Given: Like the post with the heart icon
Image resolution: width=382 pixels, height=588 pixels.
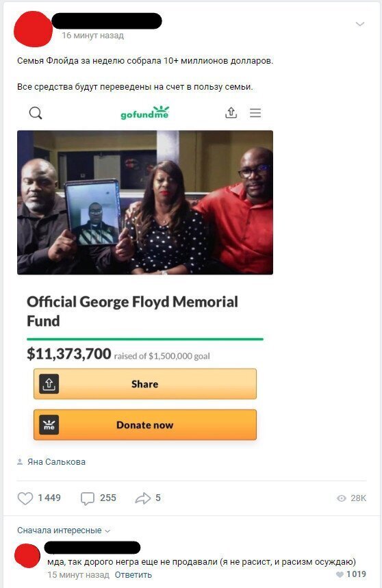Looking at the screenshot, I should pos(25,498).
